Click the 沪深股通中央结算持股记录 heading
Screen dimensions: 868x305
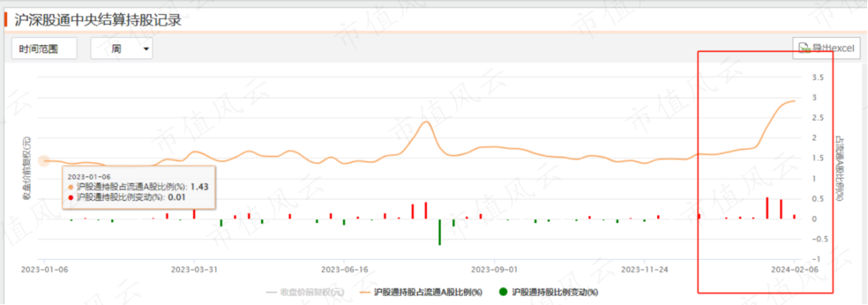coord(98,21)
